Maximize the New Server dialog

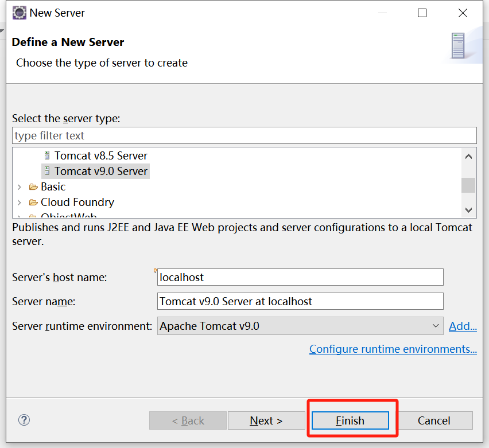422,13
